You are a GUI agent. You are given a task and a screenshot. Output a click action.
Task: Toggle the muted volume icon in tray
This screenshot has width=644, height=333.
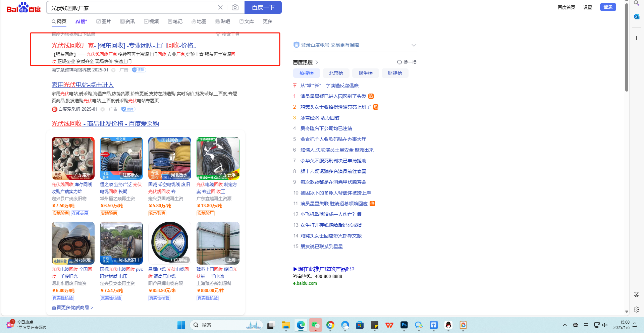pyautogui.click(x=605, y=325)
